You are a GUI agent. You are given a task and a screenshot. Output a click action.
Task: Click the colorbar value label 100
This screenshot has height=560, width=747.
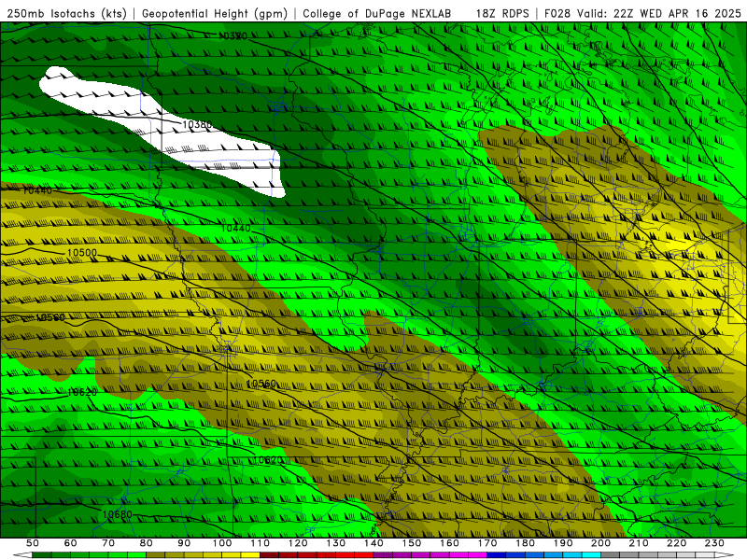(222, 543)
